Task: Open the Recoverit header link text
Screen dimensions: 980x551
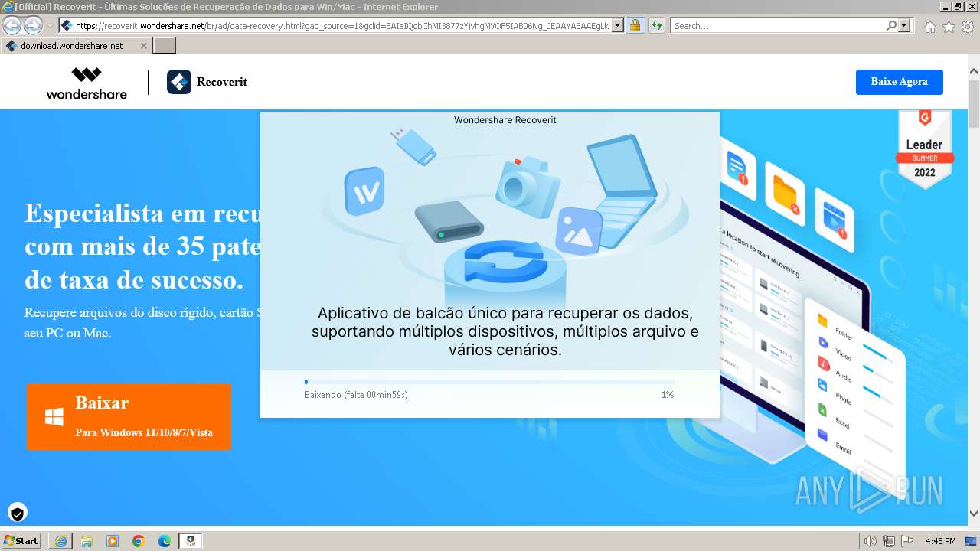Action: click(221, 82)
